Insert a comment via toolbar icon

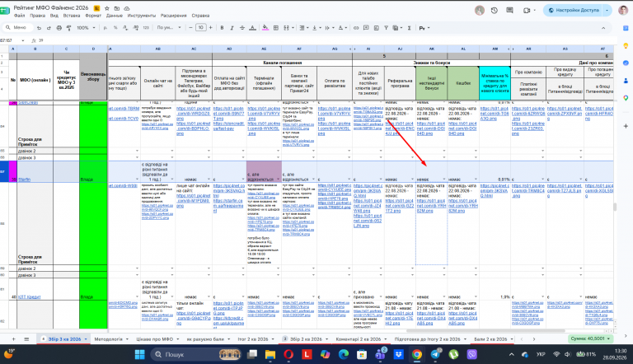pos(366,28)
